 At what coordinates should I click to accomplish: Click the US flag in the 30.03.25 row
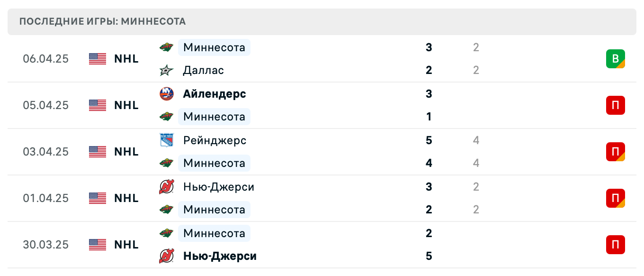coord(97,245)
